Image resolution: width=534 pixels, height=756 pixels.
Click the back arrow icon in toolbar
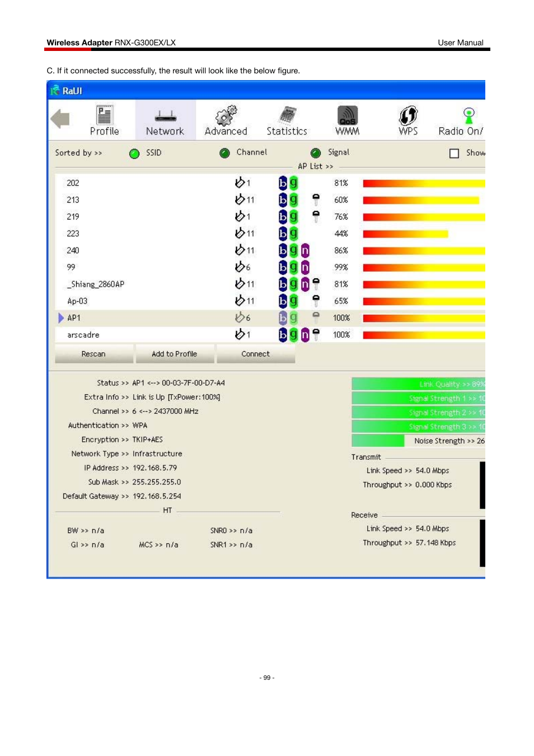pyautogui.click(x=60, y=119)
